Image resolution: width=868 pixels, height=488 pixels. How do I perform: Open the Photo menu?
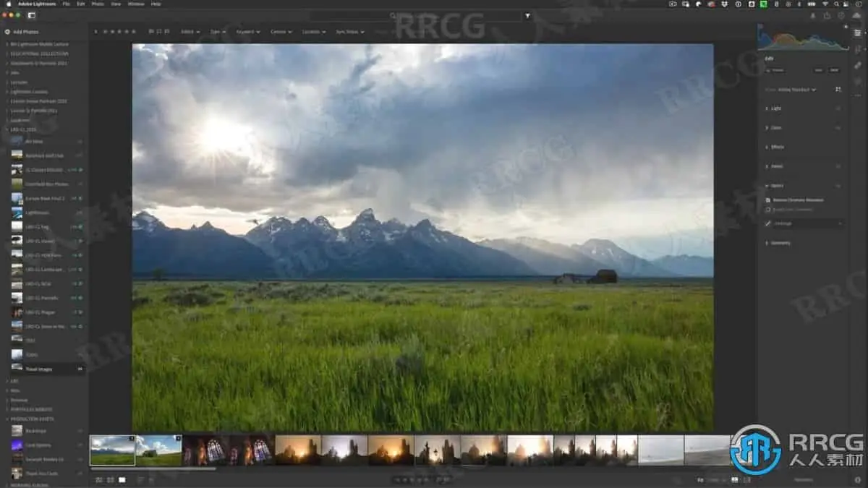98,4
